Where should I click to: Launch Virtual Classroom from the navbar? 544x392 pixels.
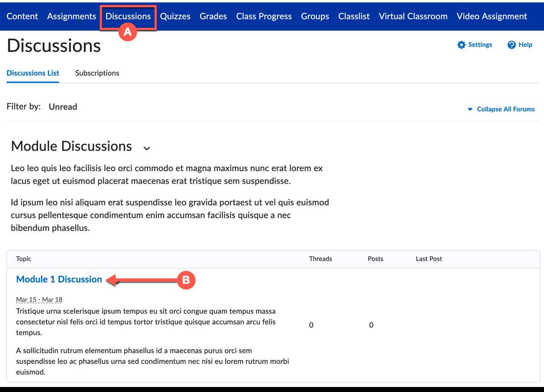[x=413, y=16]
